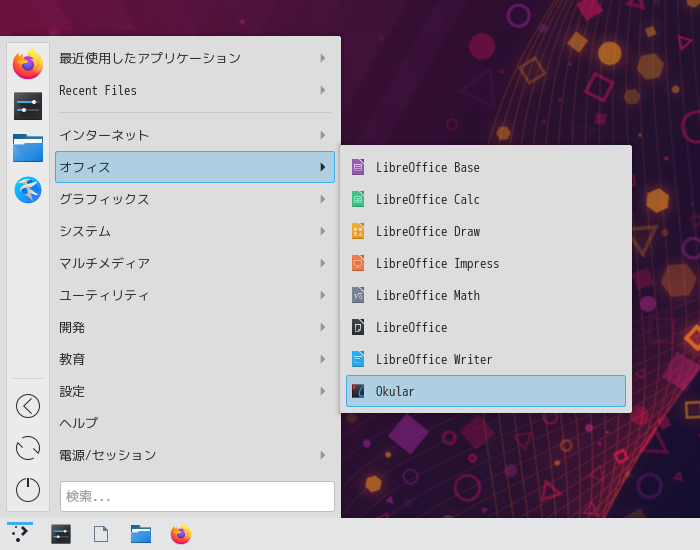Launch LibreOffice Impress
This screenshot has height=550, width=700.
486,263
